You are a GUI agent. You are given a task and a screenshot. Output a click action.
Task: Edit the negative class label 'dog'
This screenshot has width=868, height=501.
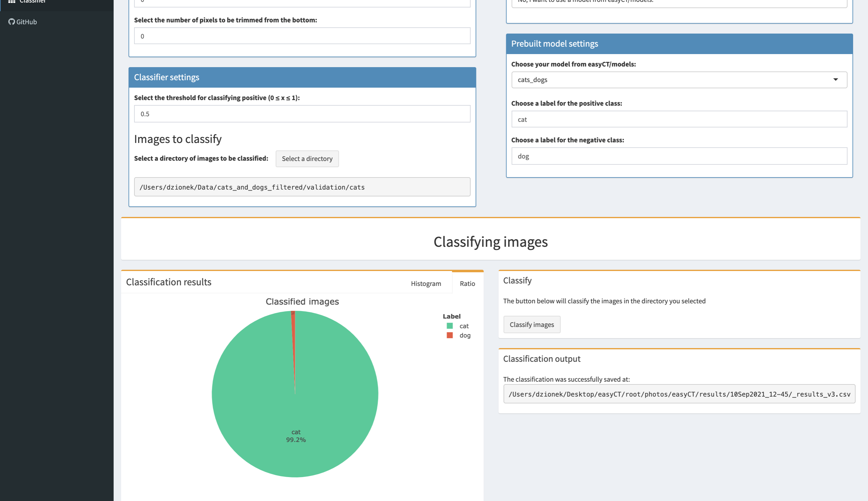679,156
